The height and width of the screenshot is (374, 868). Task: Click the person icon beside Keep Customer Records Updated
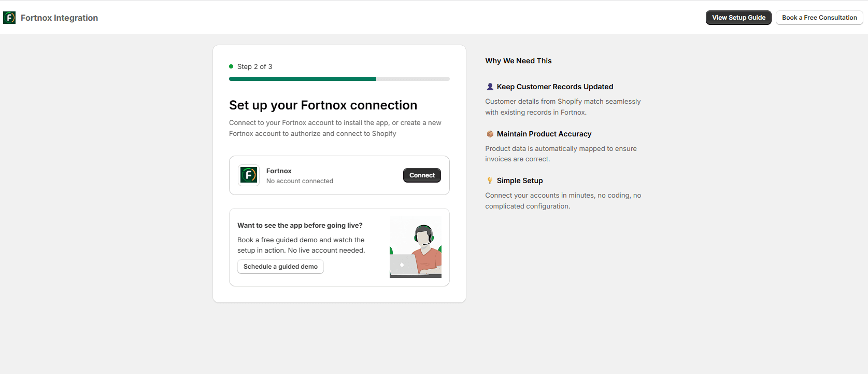pos(490,87)
